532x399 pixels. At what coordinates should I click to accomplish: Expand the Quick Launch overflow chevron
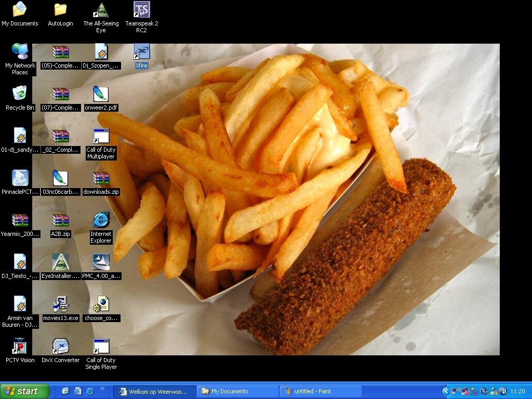point(102,389)
